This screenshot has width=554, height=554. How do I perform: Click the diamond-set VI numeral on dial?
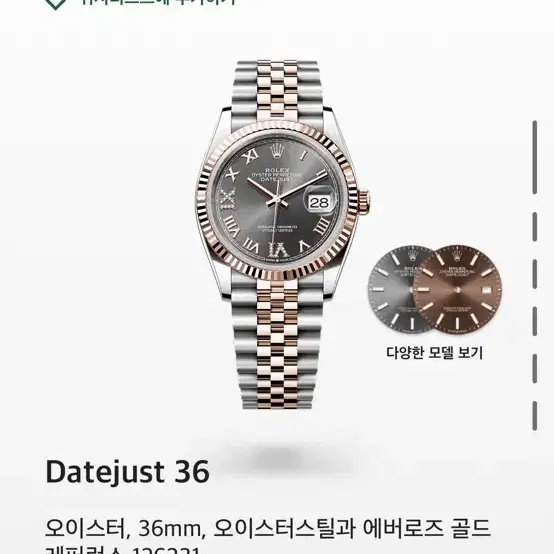pyautogui.click(x=278, y=249)
